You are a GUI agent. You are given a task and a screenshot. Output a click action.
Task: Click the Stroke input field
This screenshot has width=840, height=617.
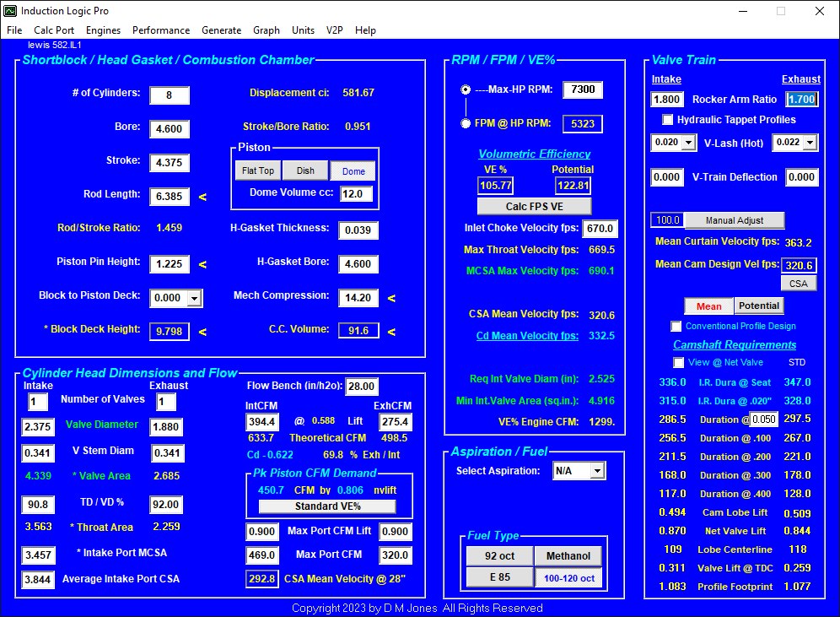(x=170, y=162)
